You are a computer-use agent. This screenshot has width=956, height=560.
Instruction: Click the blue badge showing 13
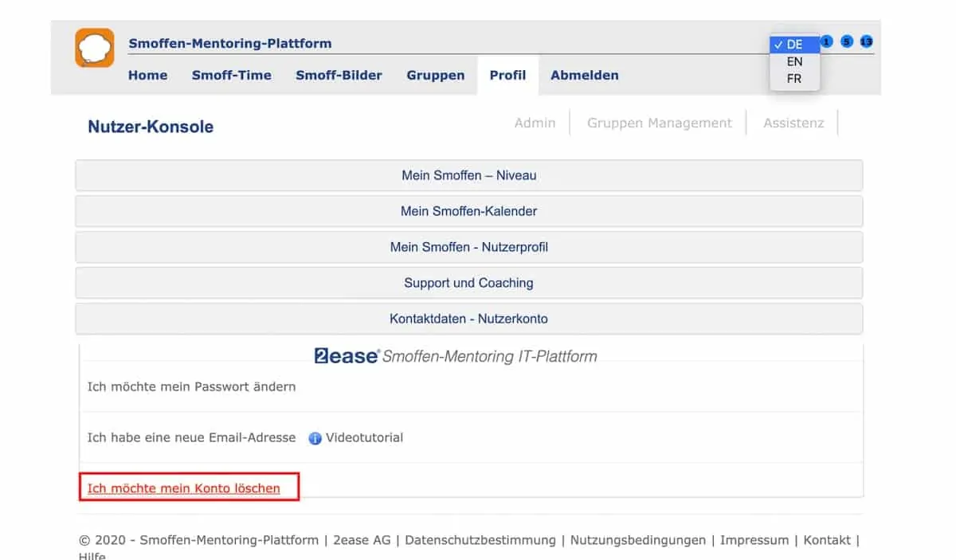(x=867, y=41)
